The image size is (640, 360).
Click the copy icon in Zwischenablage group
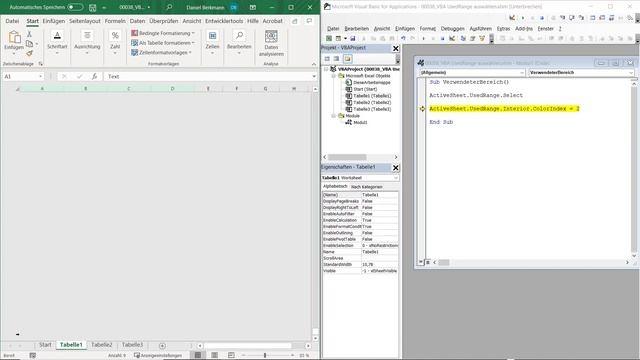(29, 44)
